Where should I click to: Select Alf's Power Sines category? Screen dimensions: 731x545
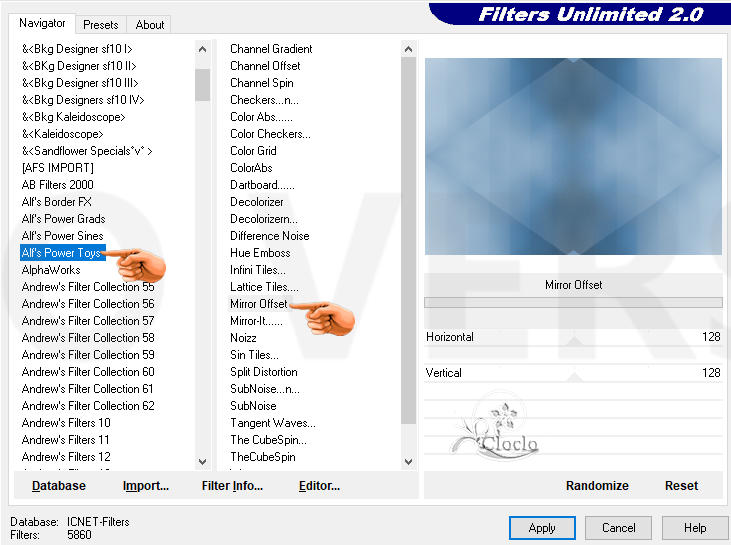click(x=62, y=236)
